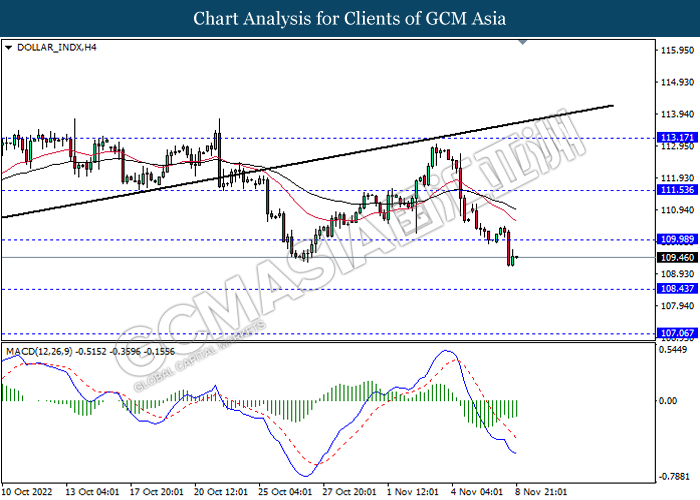The image size is (700, 500).
Task: Click the MACD scale value 0.5449
Action: 673,350
